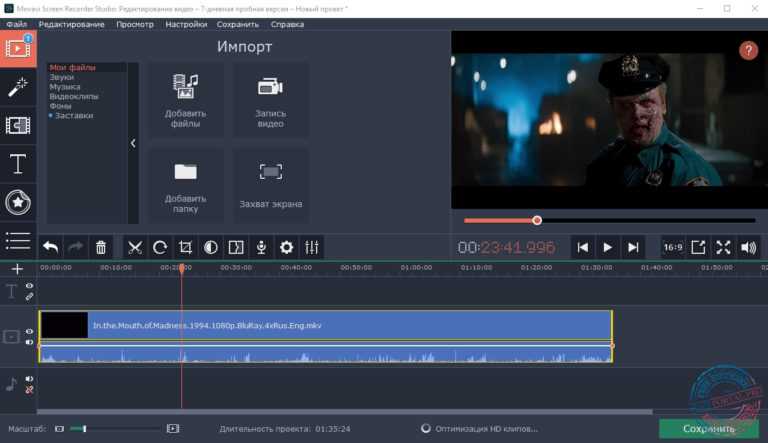Click timeline horizontal scrollbar
This screenshot has height=443, width=768.
tap(345, 412)
